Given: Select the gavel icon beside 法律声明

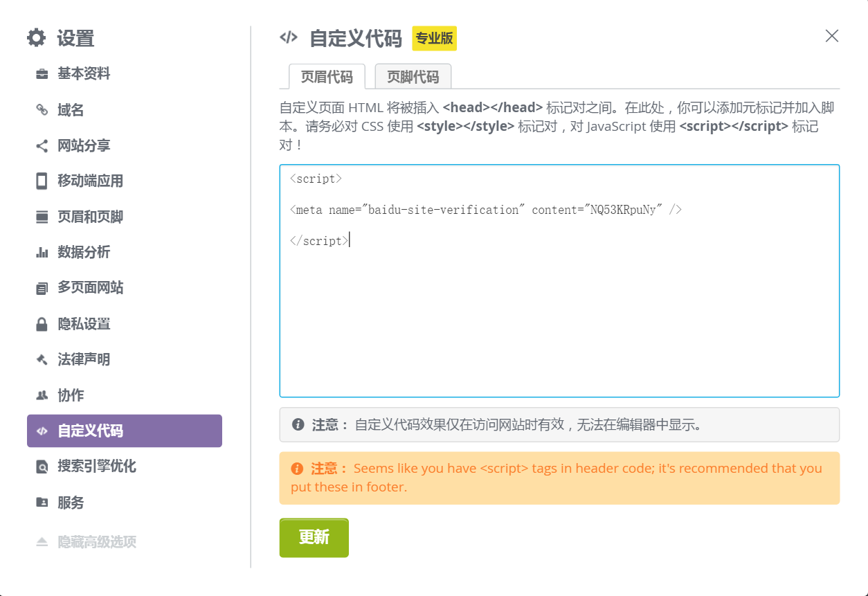Looking at the screenshot, I should [42, 359].
